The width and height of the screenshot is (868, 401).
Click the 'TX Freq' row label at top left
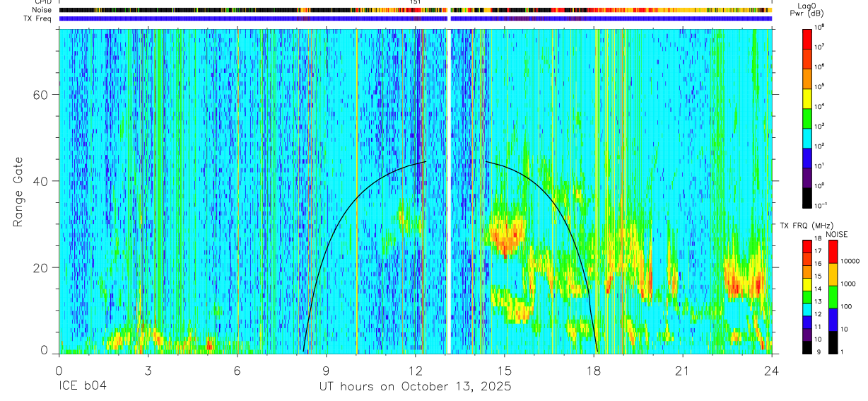38,18
